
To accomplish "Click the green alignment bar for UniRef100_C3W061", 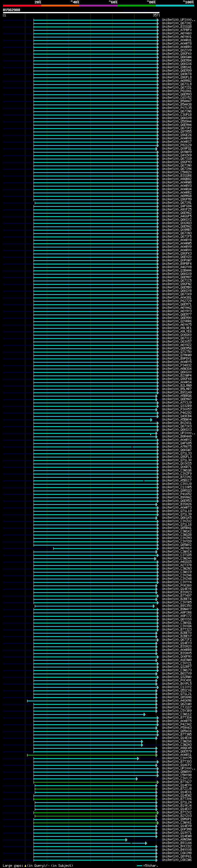I will pyautogui.click(x=96, y=823).
